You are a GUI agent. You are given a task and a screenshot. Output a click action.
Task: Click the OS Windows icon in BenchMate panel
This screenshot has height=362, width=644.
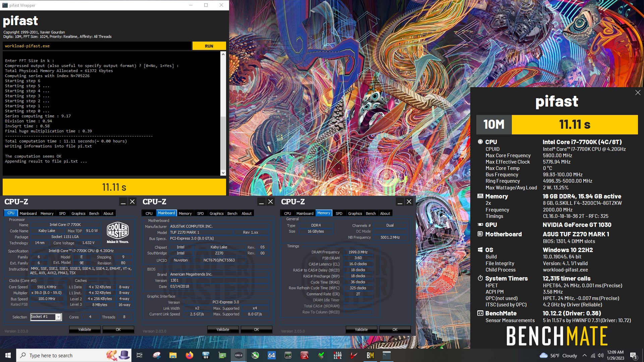[x=480, y=250]
